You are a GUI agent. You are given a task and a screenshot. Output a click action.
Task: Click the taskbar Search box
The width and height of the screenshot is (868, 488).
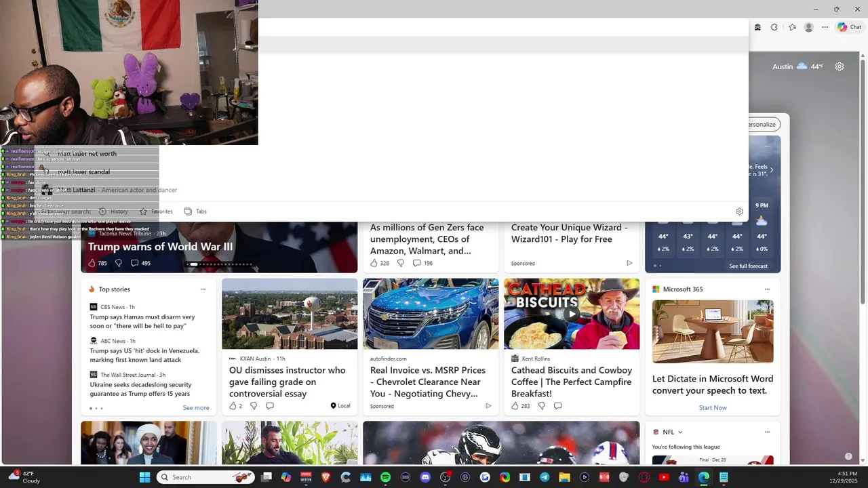pyautogui.click(x=205, y=477)
